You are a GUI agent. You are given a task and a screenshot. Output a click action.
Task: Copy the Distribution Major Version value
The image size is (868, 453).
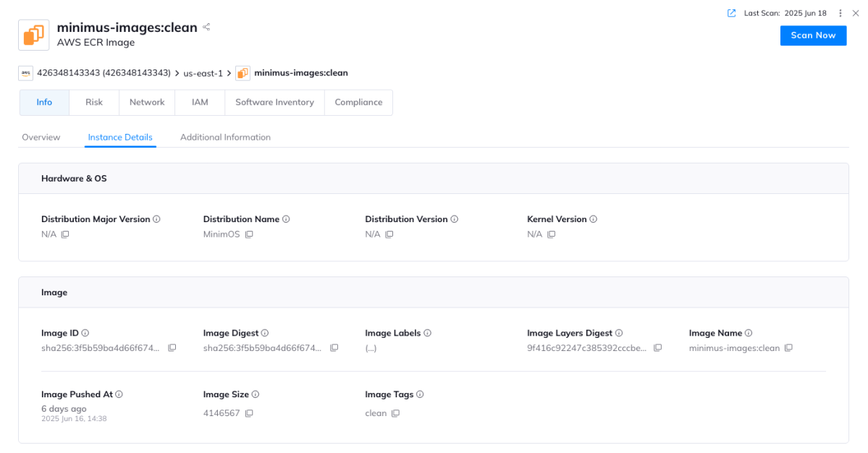[x=64, y=234]
